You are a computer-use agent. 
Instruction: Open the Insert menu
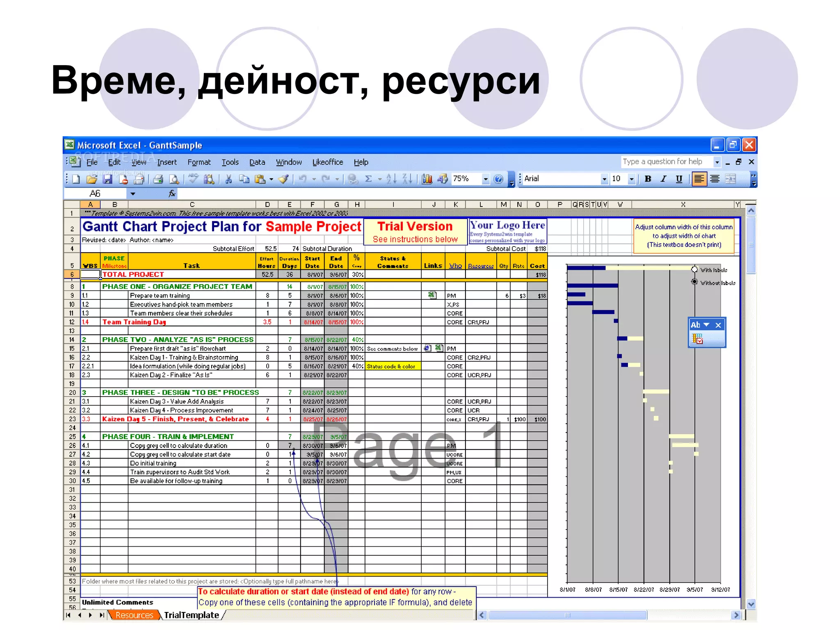point(167,162)
